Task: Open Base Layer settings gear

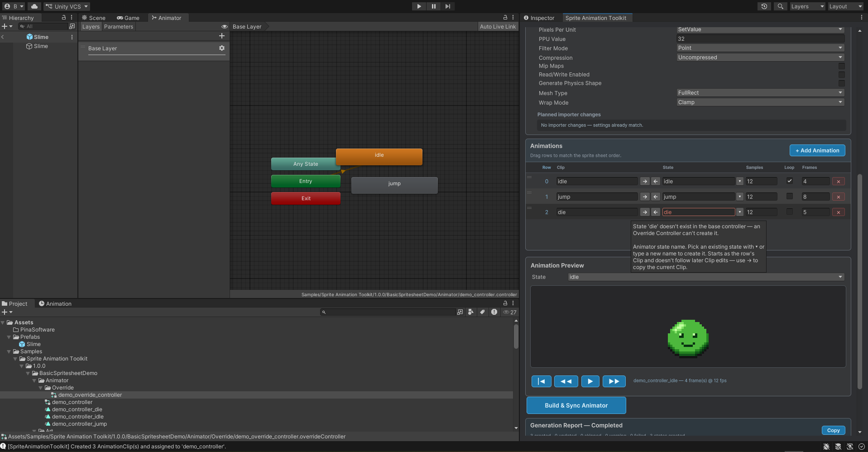Action: [222, 48]
